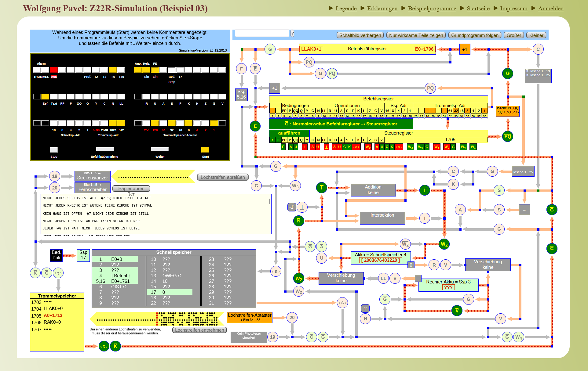588x371 pixels.
Task: Click the R circle node
Action: click(434, 265)
